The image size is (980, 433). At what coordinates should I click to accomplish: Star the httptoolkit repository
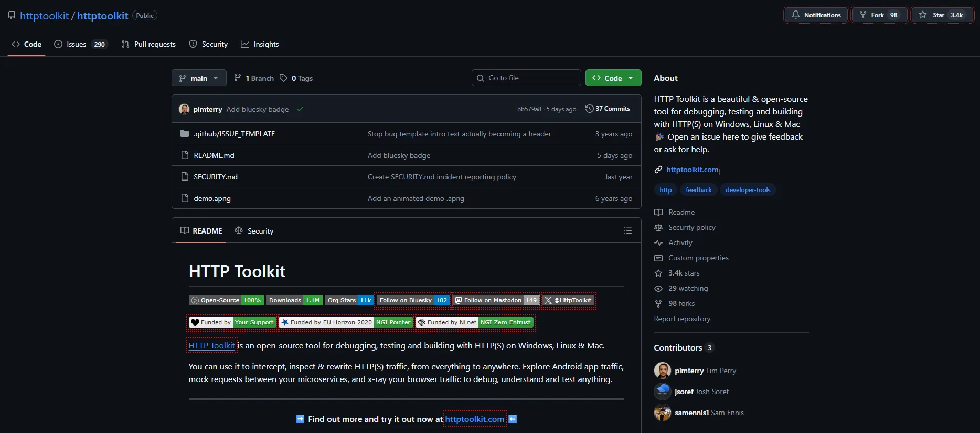[x=942, y=15]
